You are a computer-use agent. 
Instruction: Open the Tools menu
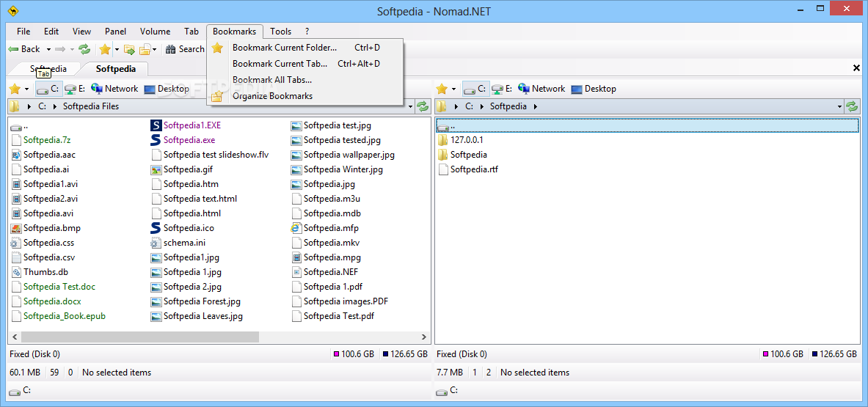281,32
